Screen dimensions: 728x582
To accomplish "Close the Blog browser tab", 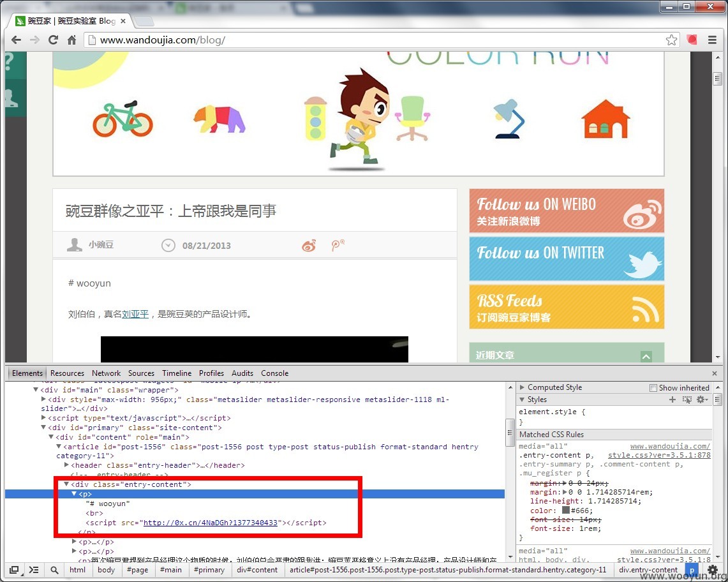I will coord(123,21).
